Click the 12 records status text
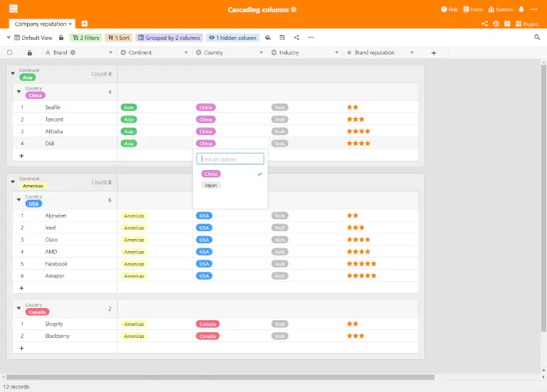This screenshot has height=392, width=547. point(16,387)
